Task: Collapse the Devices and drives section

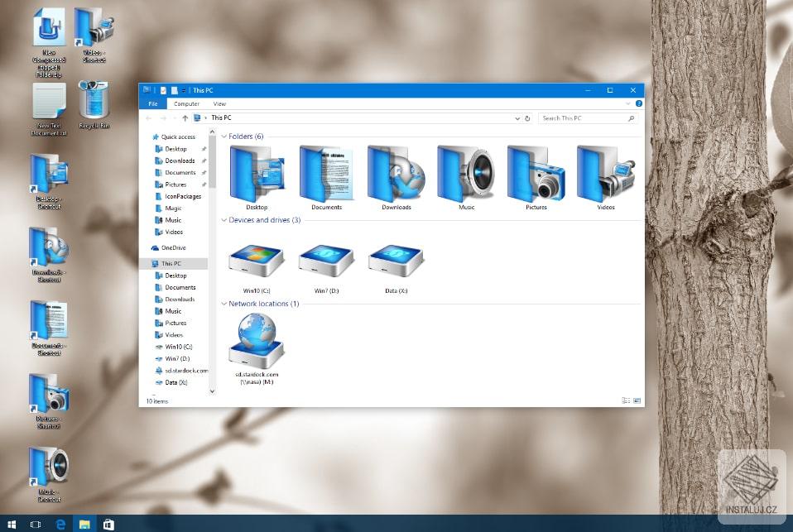Action: pos(223,220)
